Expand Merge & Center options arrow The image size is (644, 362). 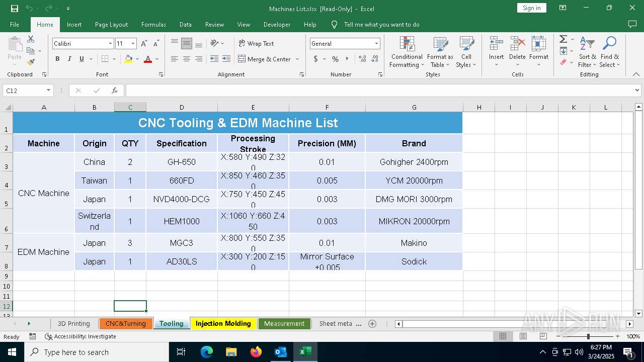click(297, 59)
